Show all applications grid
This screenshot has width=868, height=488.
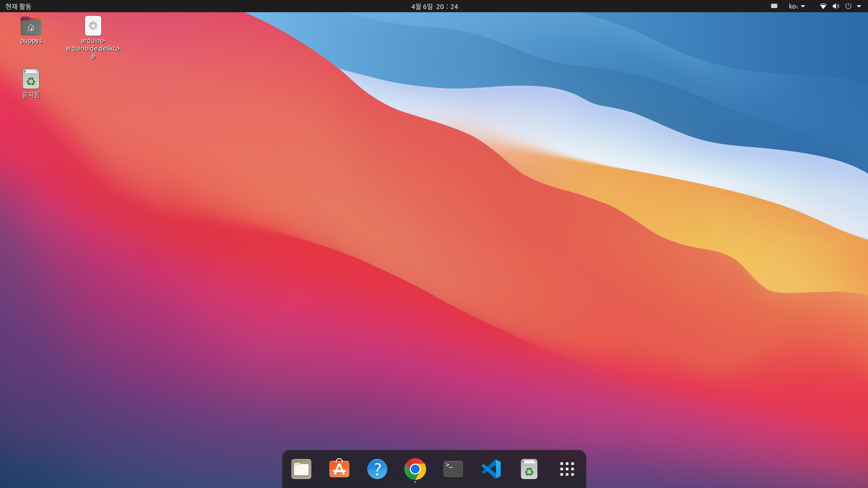coord(567,469)
